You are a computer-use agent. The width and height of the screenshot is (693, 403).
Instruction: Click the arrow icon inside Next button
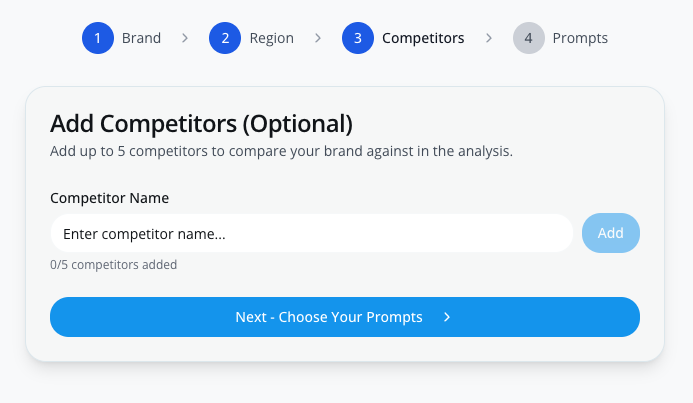pos(447,317)
